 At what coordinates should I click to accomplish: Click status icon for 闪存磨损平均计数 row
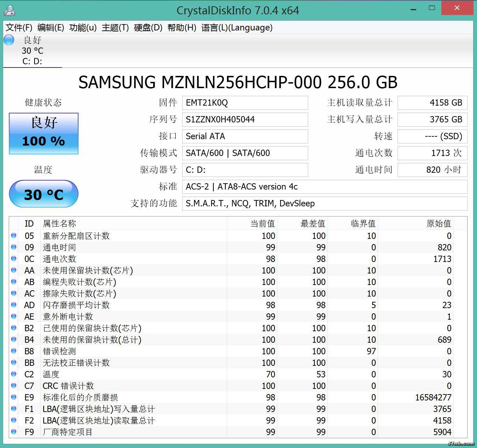14,305
